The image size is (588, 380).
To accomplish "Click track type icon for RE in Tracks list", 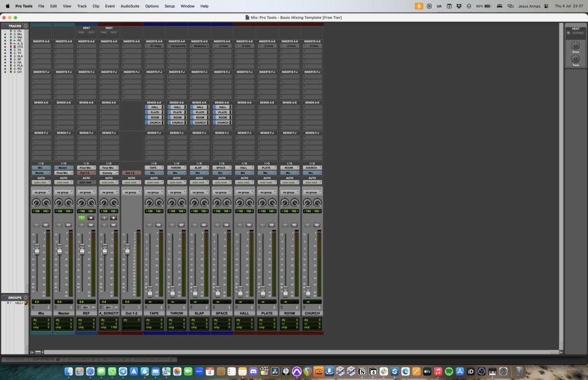I will (15, 40).
